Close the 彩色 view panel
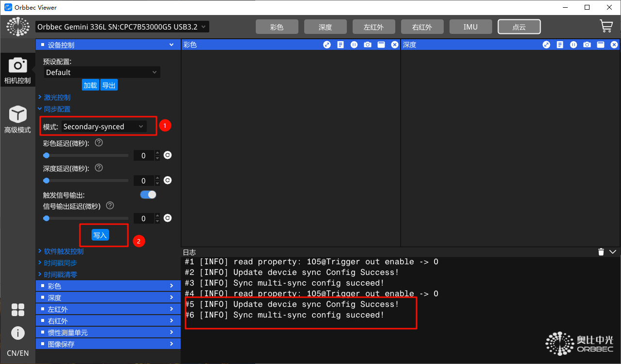 (395, 45)
